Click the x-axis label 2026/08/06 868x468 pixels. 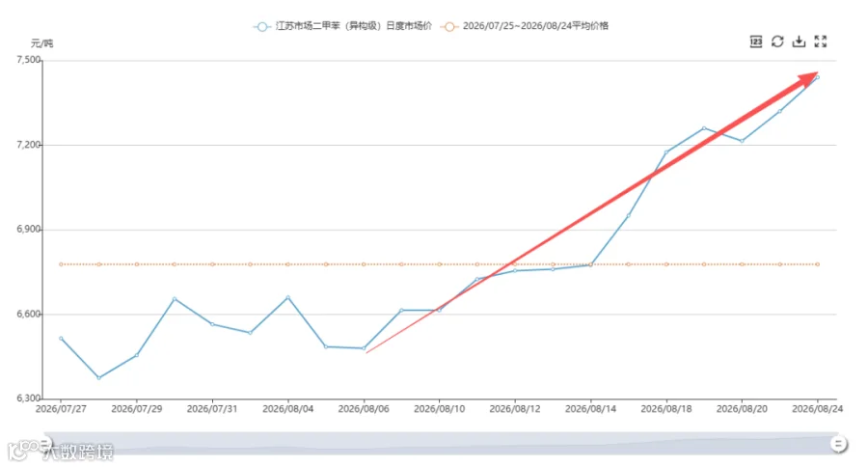[x=364, y=409]
